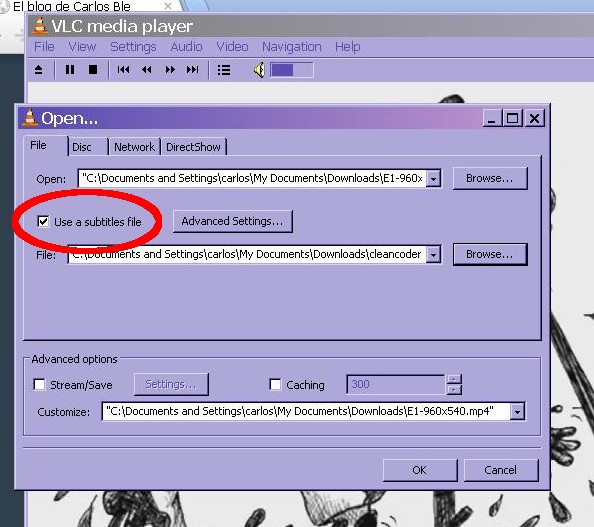Rewind using the slower/backward button
594x527 pixels.
point(147,70)
